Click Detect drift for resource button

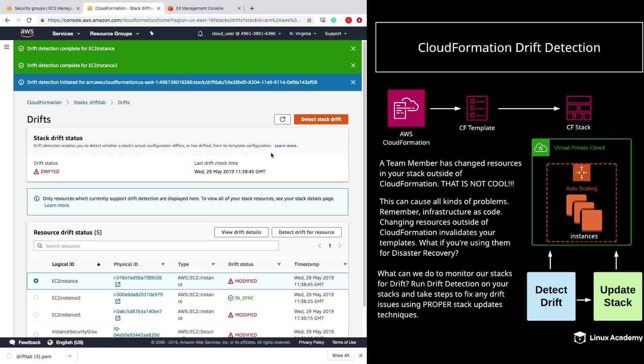coord(307,232)
